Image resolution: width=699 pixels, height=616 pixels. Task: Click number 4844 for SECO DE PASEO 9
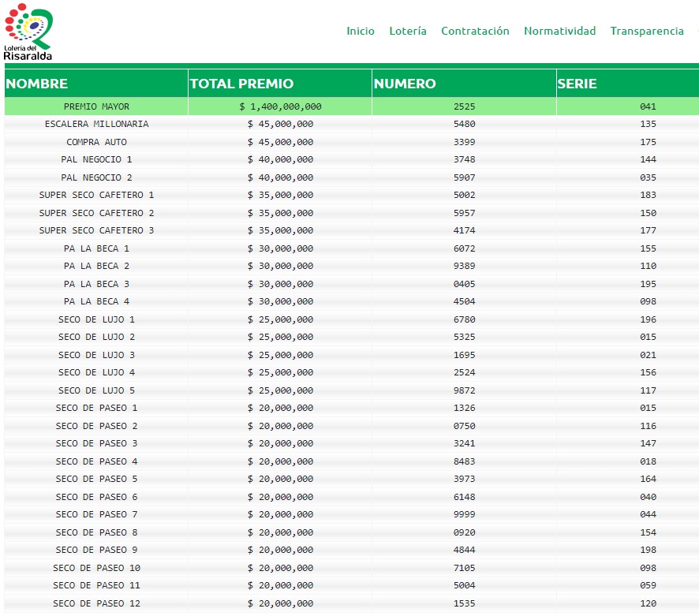464,550
